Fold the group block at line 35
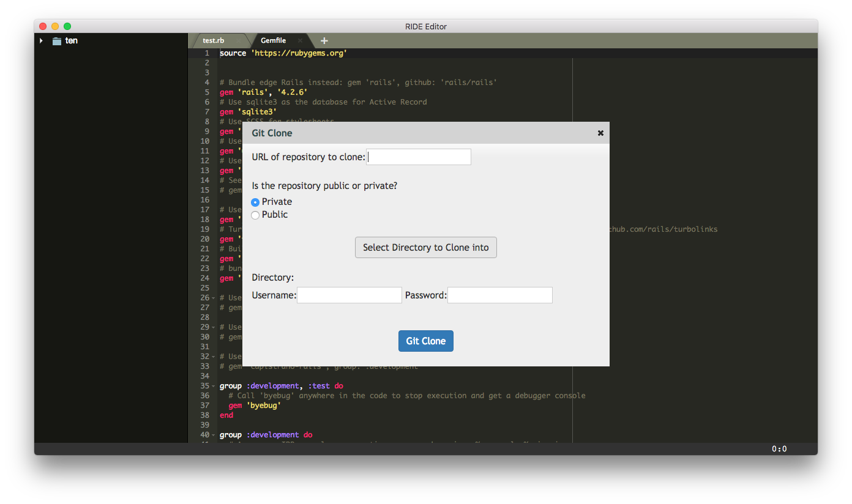Image resolution: width=852 pixels, height=504 pixels. coord(213,386)
